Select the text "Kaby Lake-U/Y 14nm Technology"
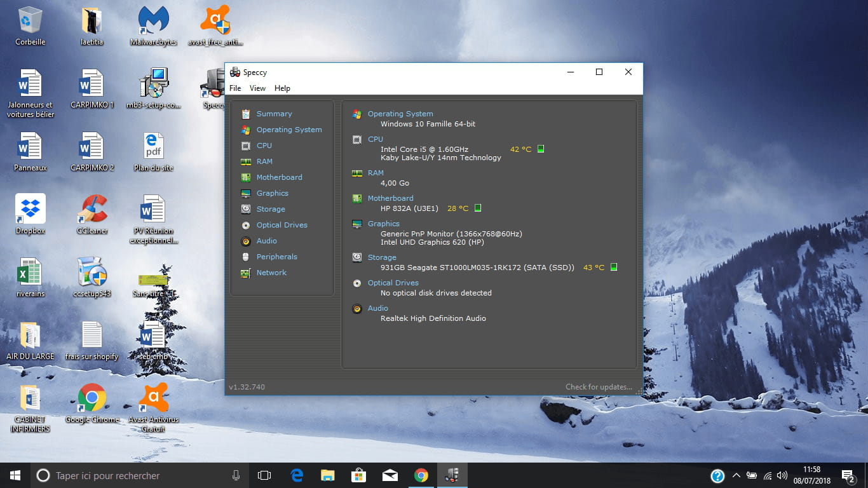Image resolution: width=868 pixels, height=488 pixels. pos(441,158)
